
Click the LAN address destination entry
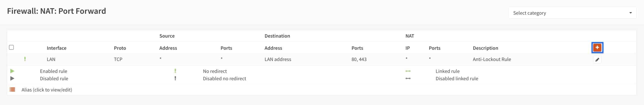[278, 59]
